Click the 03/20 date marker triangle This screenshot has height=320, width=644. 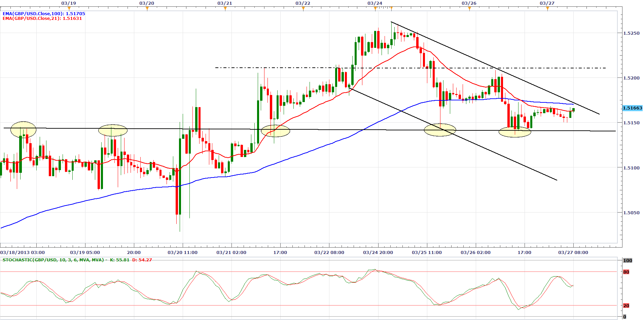pyautogui.click(x=147, y=9)
